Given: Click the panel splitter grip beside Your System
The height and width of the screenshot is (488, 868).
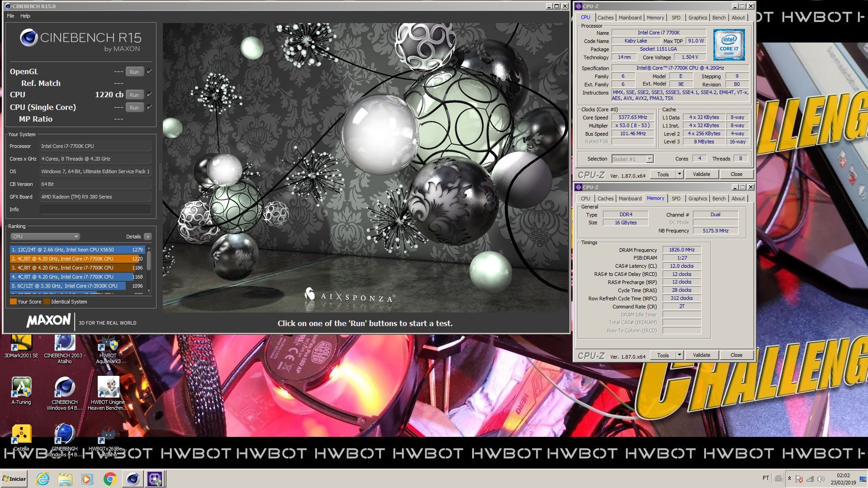Looking at the screenshot, I should click(x=160, y=176).
